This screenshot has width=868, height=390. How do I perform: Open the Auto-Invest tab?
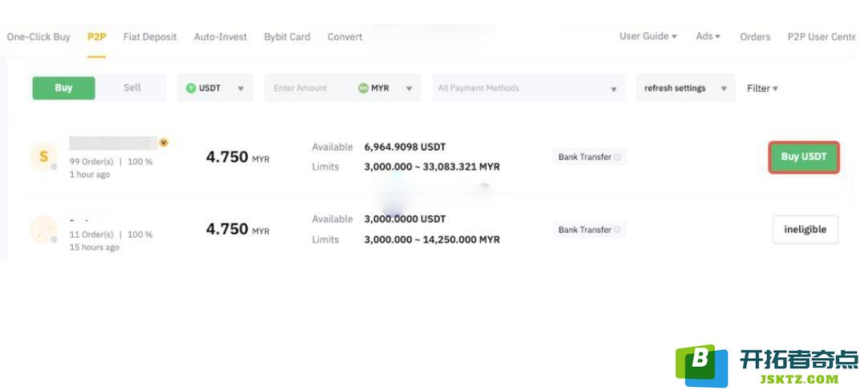220,37
